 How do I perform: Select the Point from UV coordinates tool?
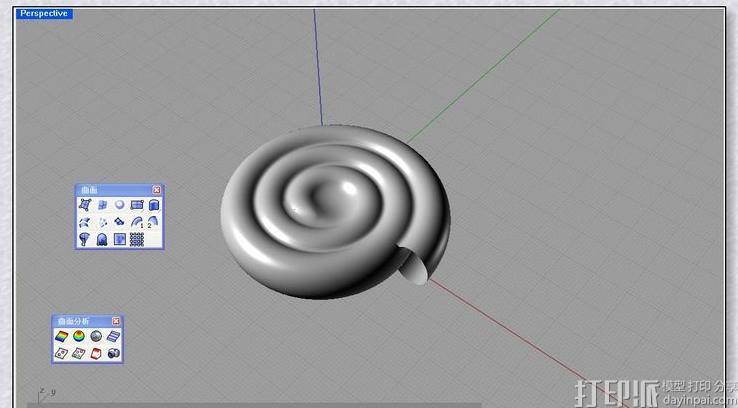pyautogui.click(x=61, y=353)
